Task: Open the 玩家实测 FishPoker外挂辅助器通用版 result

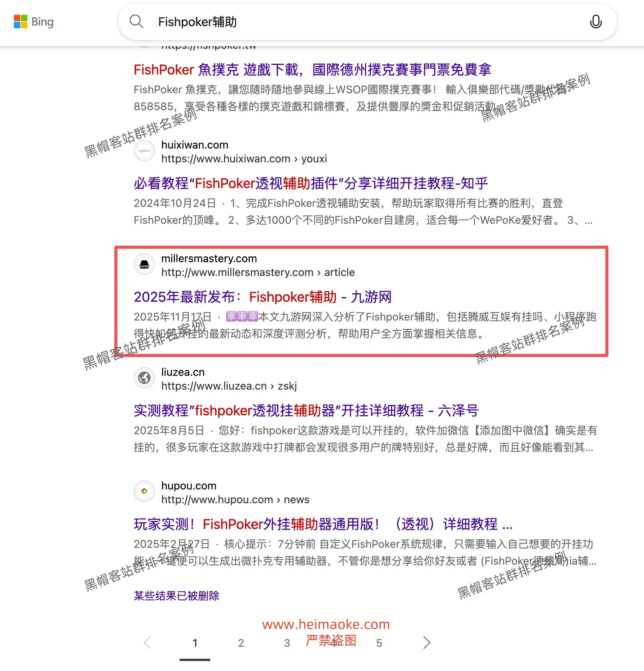Action: (x=323, y=524)
